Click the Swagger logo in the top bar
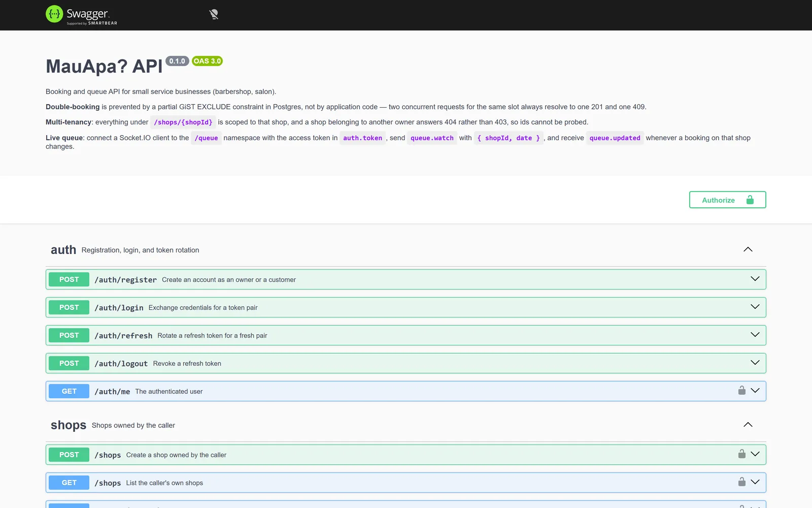Screen dimensions: 812x508 pos(81,15)
